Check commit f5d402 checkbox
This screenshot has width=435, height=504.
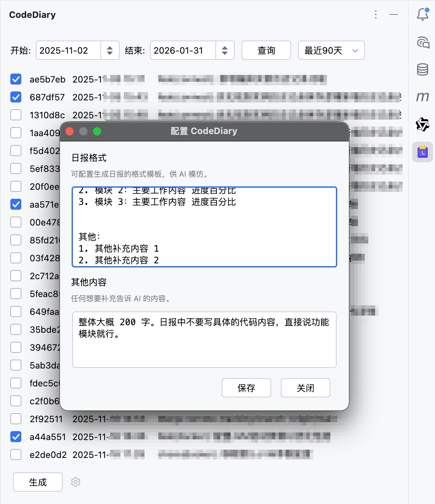click(16, 151)
